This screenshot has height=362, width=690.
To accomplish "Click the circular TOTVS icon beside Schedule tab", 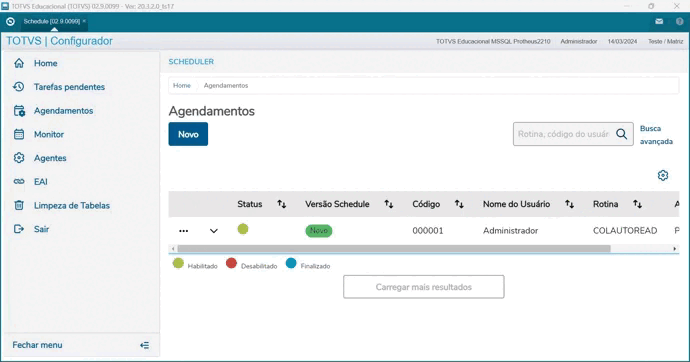I will click(11, 21).
